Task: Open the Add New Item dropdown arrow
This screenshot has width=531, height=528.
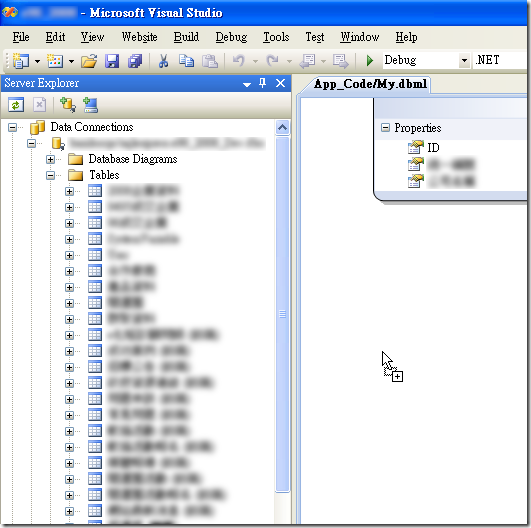Action: click(71, 62)
